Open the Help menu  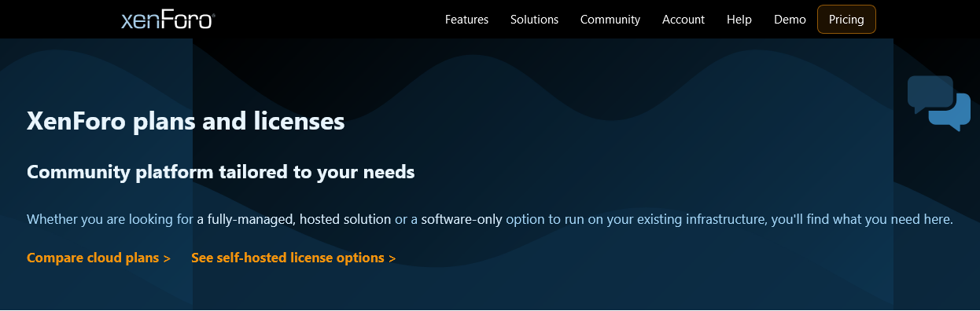pos(739,20)
